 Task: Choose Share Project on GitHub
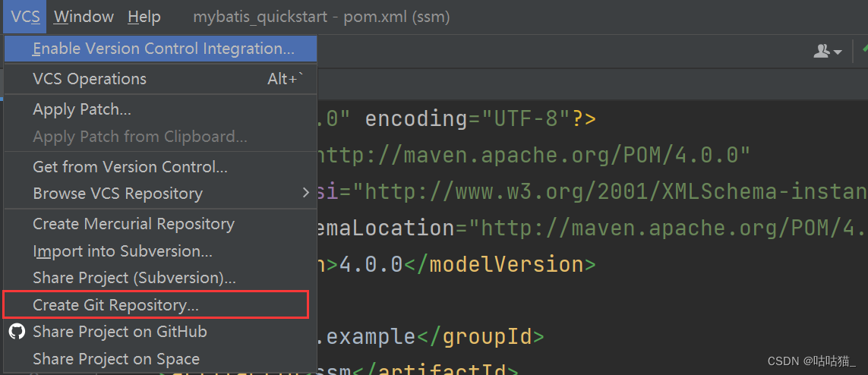160,332
